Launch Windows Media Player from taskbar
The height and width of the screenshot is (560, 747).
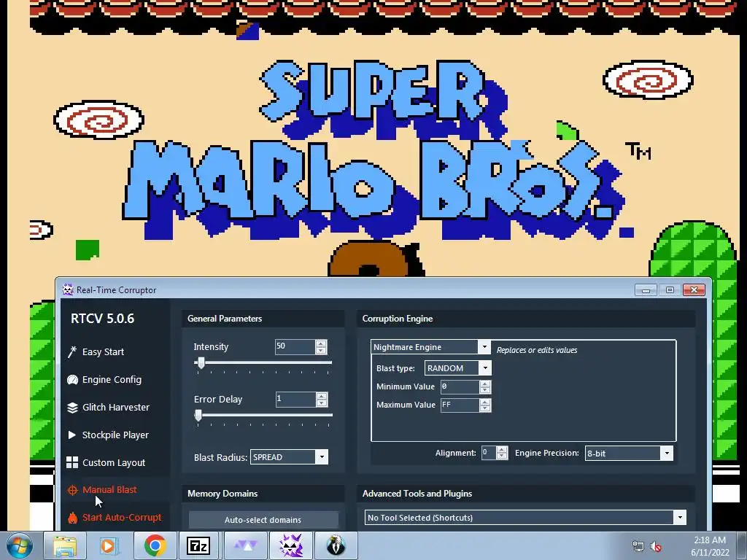[109, 545]
